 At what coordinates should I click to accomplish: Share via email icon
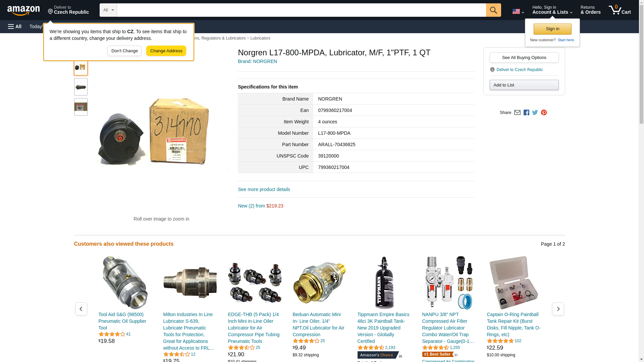[x=517, y=113]
